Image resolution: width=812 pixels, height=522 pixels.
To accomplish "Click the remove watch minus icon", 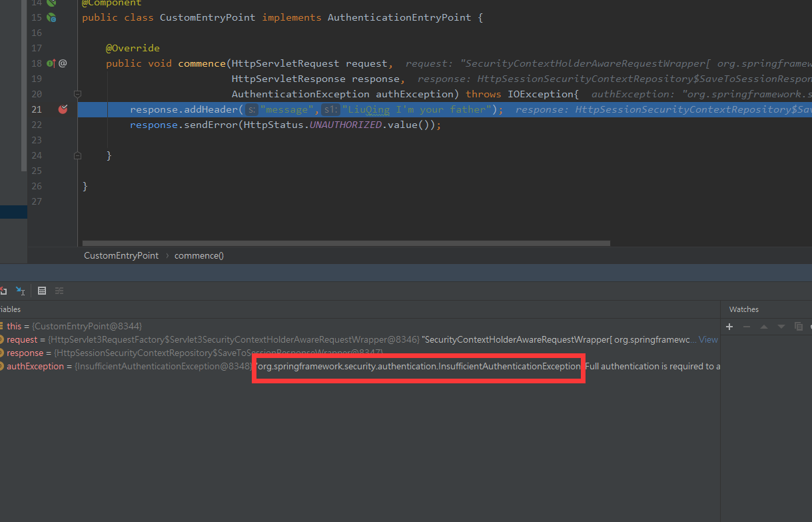I will click(747, 327).
